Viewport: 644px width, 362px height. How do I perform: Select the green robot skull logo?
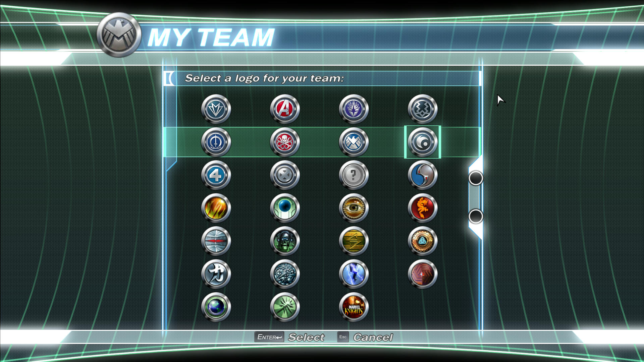[x=285, y=241]
